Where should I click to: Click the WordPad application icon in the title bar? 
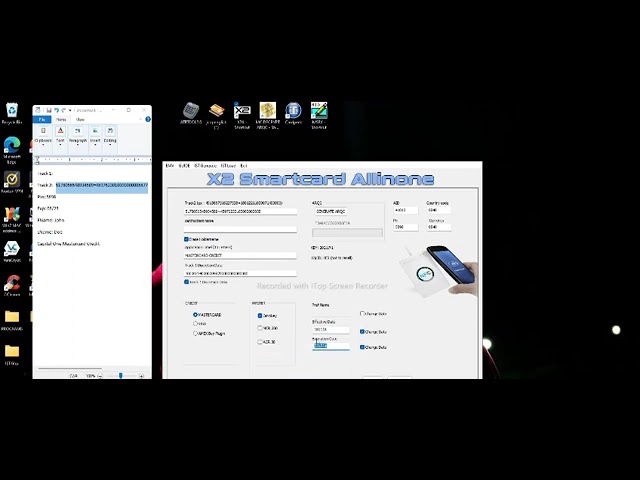click(x=38, y=110)
